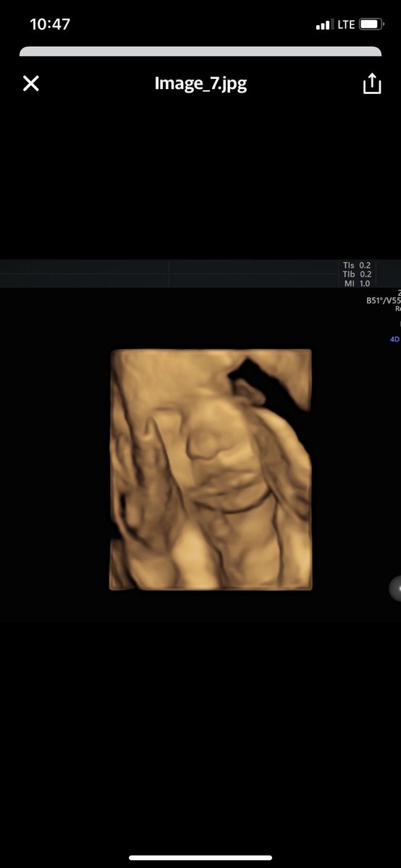Tap the TIb 0.2 reading
The width and height of the screenshot is (401, 868).
coord(357,274)
